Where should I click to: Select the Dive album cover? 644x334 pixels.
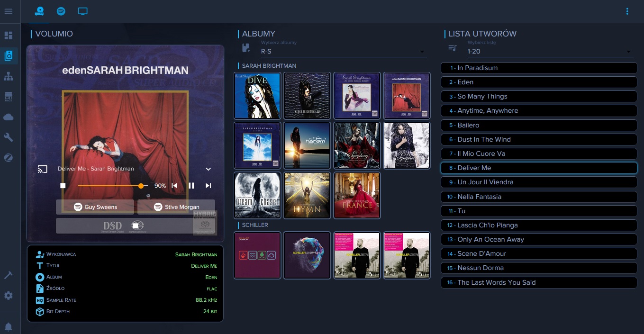(x=257, y=96)
